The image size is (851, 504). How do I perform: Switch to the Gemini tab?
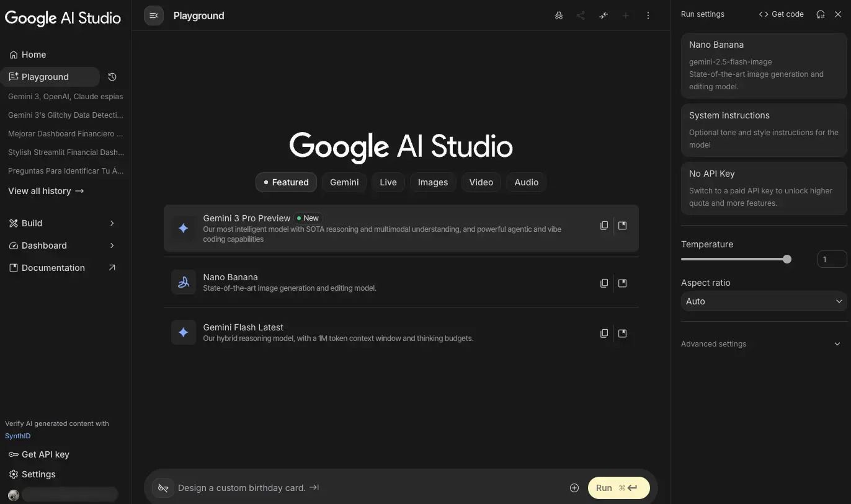click(x=344, y=182)
